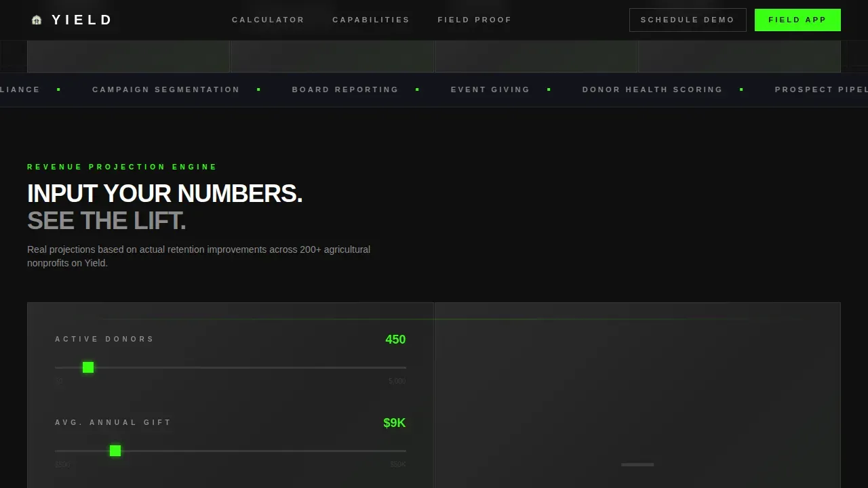
Task: Launch the Field App button
Action: [797, 20]
